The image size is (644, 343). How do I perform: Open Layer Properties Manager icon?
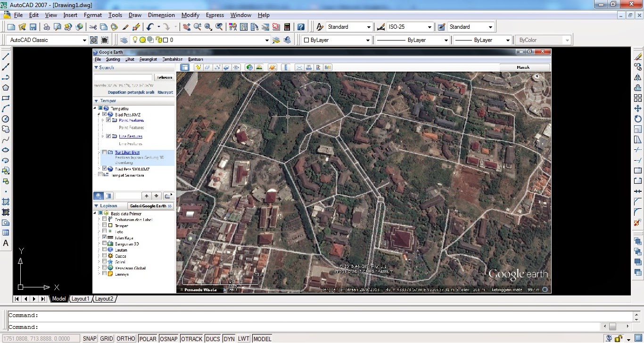(124, 40)
